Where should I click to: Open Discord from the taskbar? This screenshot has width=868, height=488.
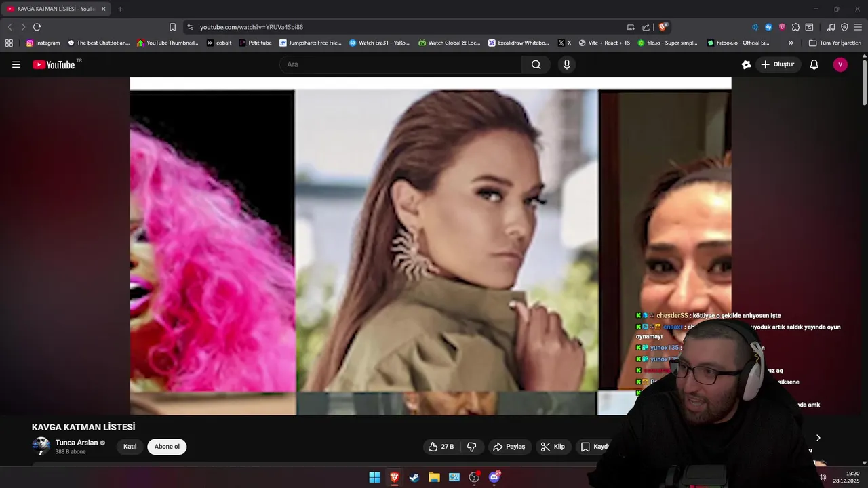pyautogui.click(x=494, y=477)
